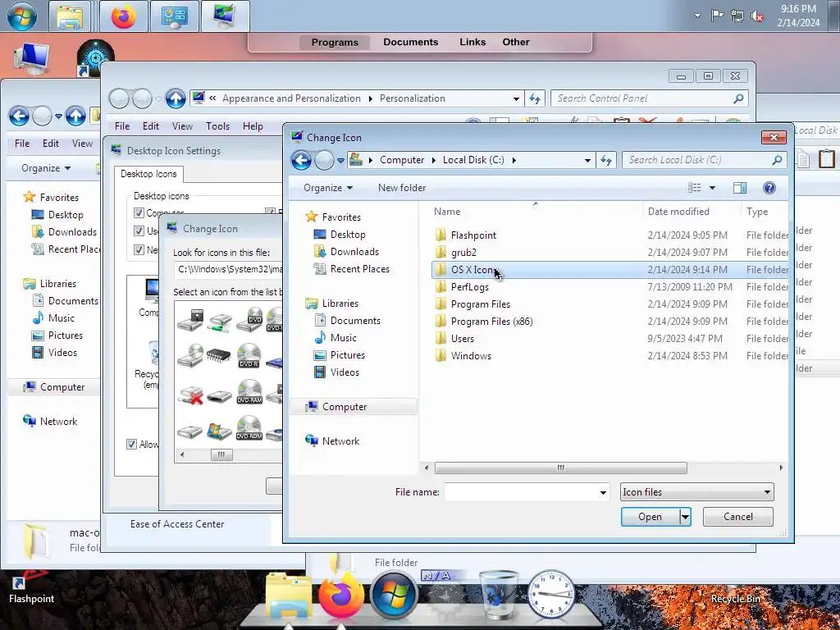This screenshot has width=840, height=630.
Task: Open the View menu in Personalization window
Action: [182, 126]
